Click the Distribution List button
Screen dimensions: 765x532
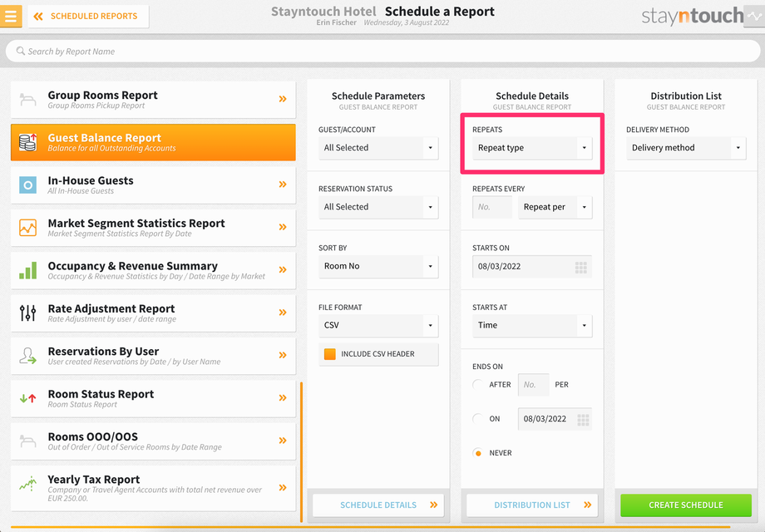coord(532,505)
